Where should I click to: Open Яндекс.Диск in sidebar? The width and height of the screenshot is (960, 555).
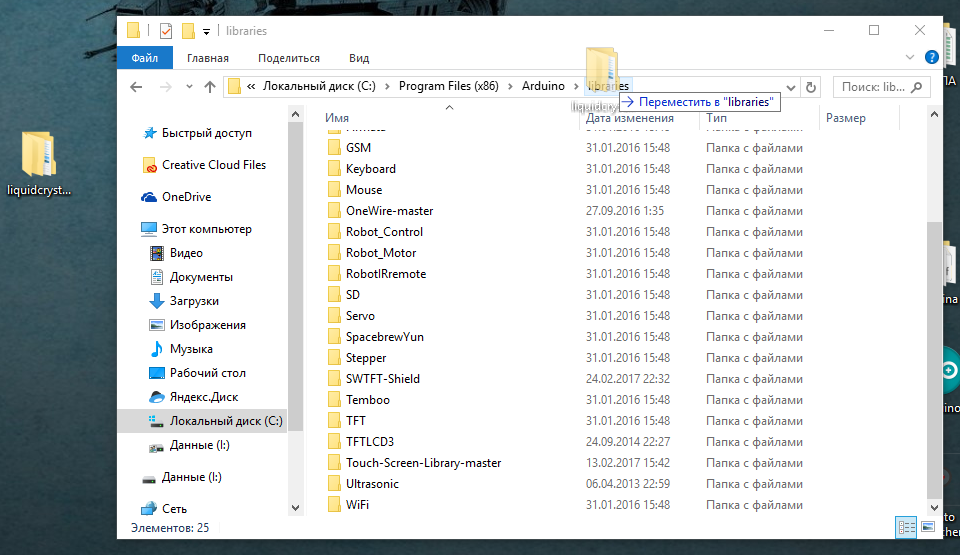(204, 397)
